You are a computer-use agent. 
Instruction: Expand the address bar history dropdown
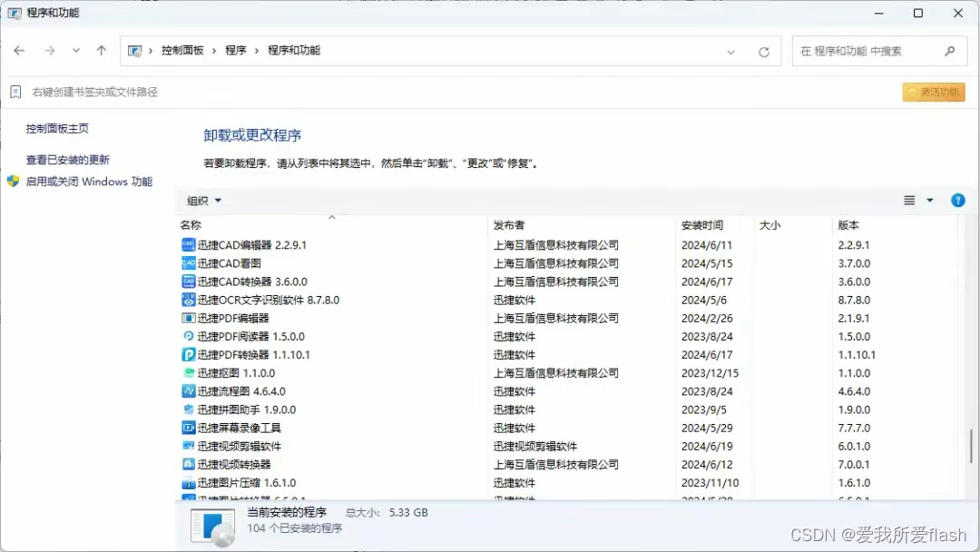tap(730, 52)
